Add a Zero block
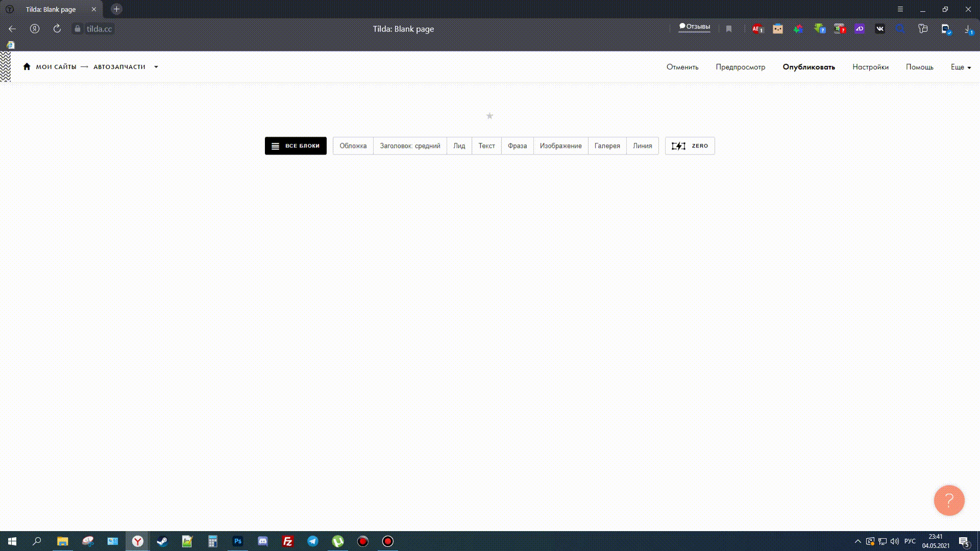980x551 pixels. (x=690, y=146)
